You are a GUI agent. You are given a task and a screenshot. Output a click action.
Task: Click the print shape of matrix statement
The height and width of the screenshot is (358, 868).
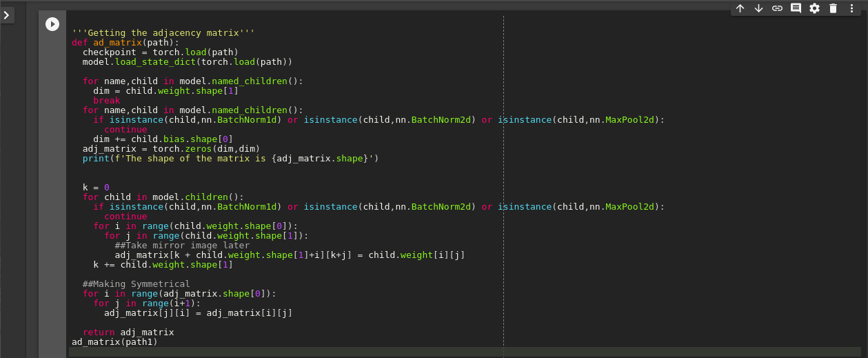coord(230,159)
